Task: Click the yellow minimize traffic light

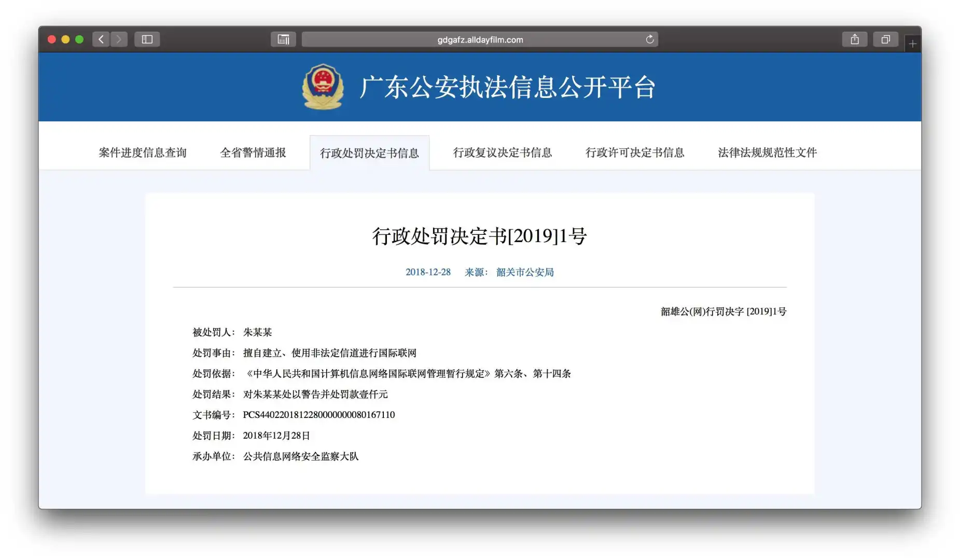Action: point(65,39)
